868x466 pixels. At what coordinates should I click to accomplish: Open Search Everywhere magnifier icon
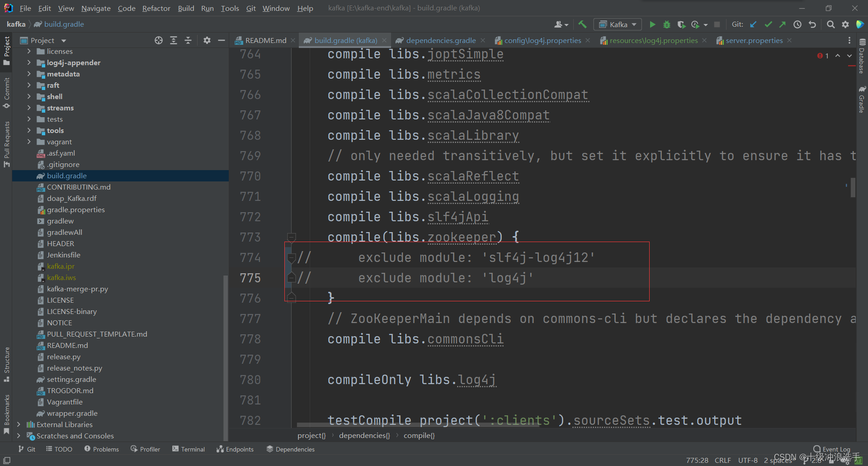pos(830,24)
